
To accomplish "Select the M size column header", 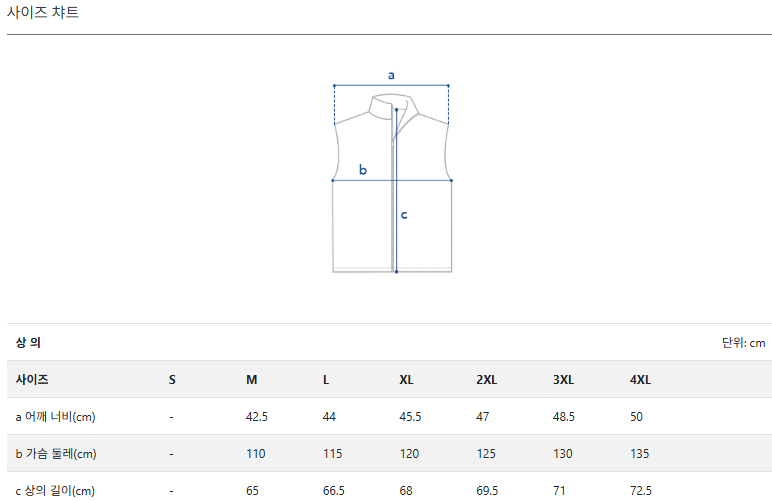I will pos(252,380).
